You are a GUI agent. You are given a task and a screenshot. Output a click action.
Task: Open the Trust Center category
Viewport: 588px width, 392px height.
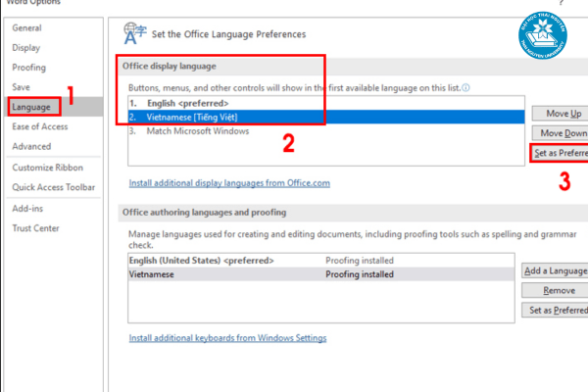[35, 228]
